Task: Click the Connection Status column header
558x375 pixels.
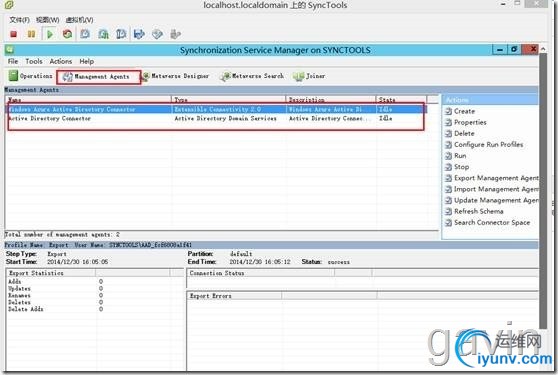Action: click(x=261, y=273)
